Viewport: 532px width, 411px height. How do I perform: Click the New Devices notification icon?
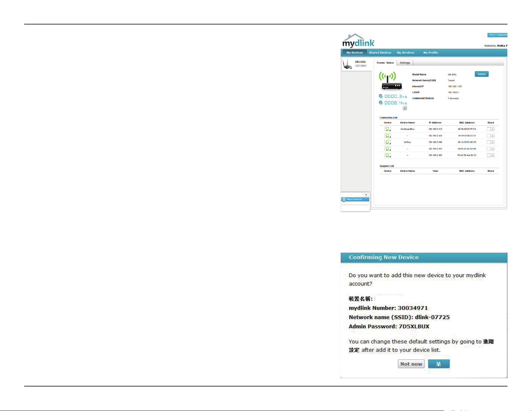(x=344, y=199)
